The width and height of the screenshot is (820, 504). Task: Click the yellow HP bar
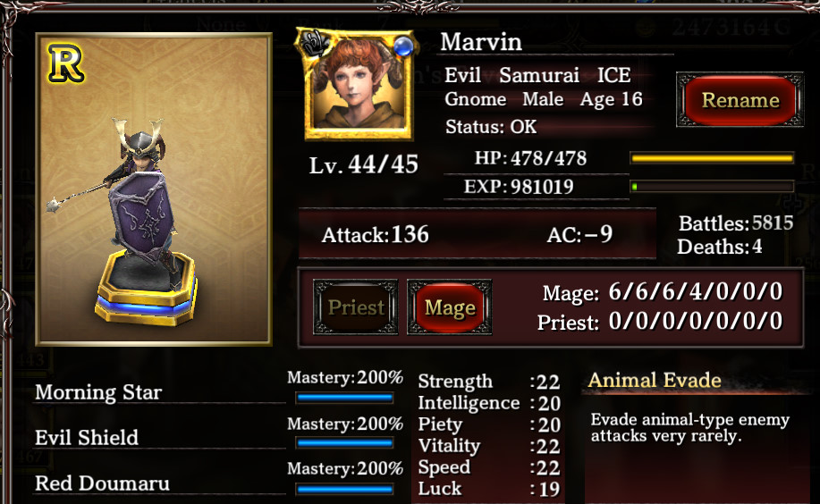tap(713, 158)
